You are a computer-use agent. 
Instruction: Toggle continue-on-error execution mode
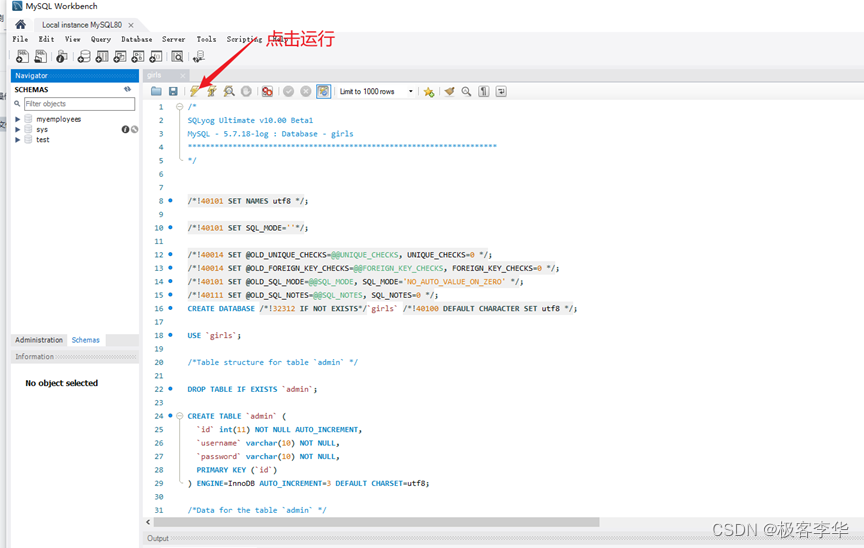tap(267, 91)
